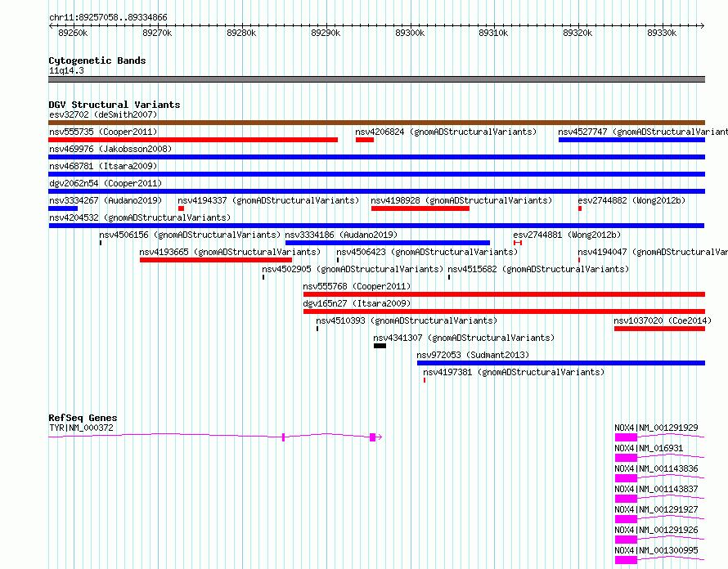Open nsv4194337 gnomAD variant label
Screen dimensions: 728x569
point(268,200)
